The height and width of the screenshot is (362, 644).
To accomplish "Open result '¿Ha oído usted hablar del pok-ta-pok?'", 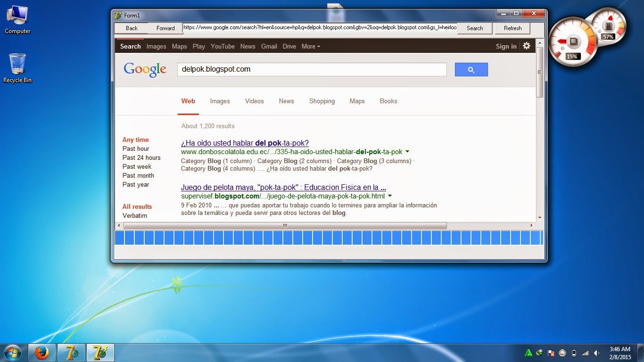I will tap(245, 143).
